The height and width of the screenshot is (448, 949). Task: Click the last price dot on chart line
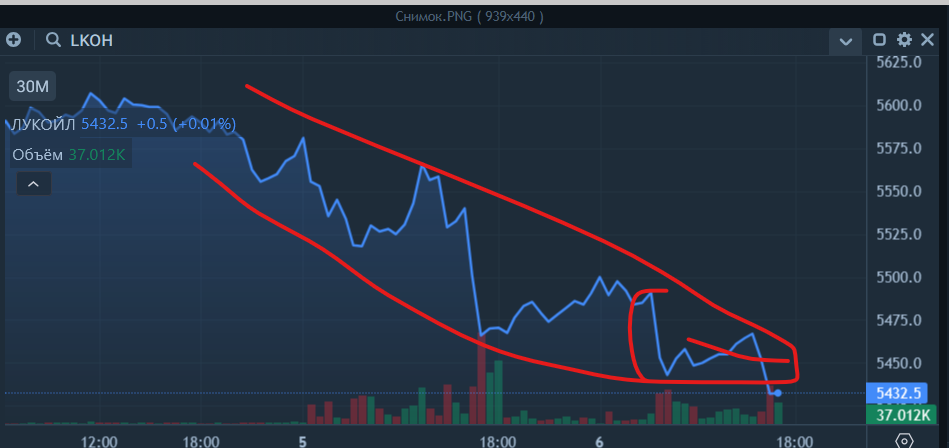pyautogui.click(x=778, y=393)
